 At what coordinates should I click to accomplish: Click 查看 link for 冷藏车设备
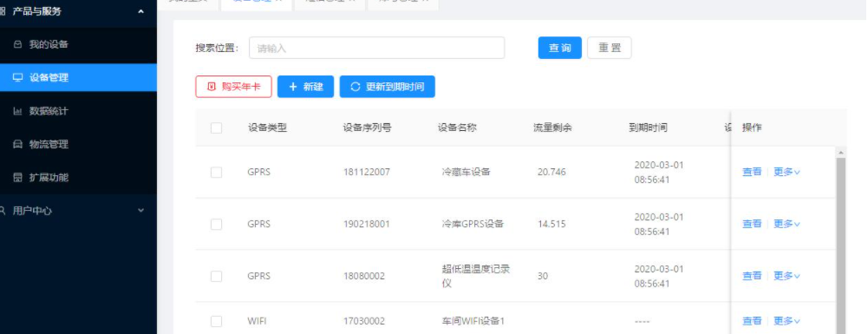click(x=752, y=173)
